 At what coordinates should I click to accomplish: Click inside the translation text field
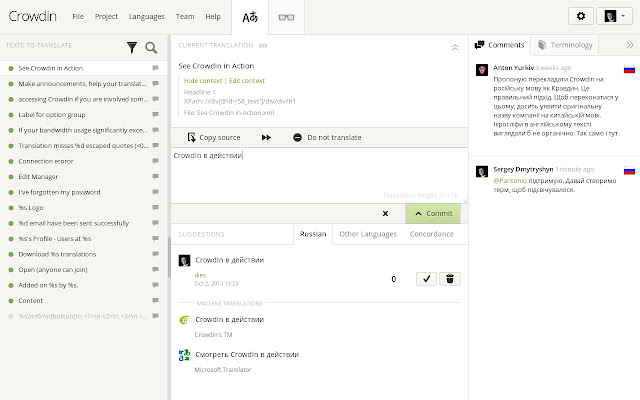click(319, 176)
